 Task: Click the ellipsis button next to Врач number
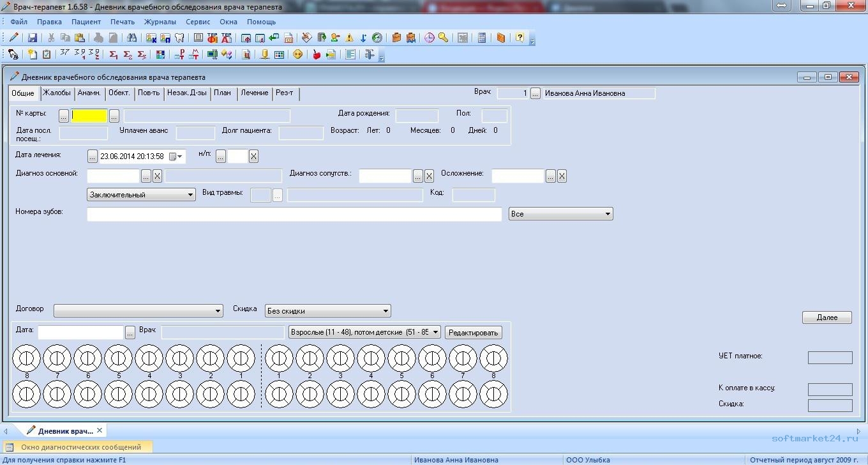tap(535, 93)
